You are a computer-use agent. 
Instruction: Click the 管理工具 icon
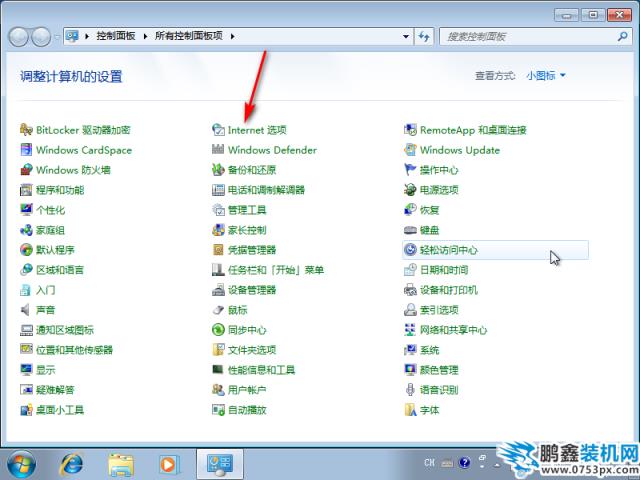click(x=218, y=210)
